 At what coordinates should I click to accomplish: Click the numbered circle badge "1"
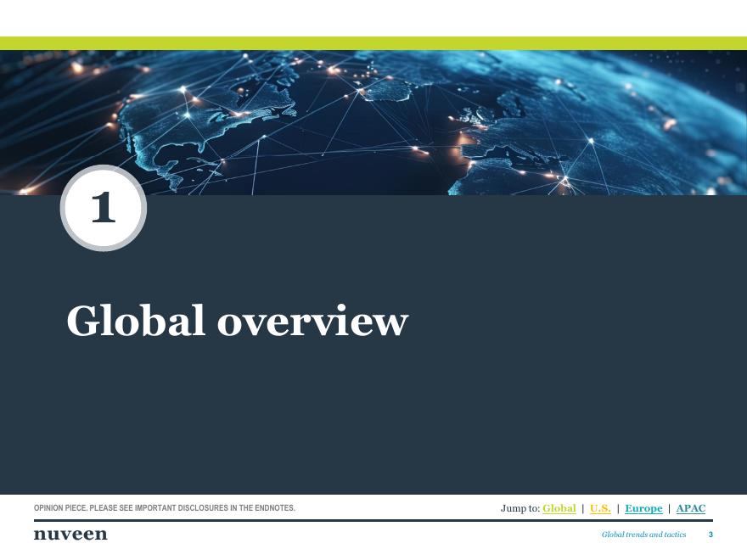tap(104, 208)
